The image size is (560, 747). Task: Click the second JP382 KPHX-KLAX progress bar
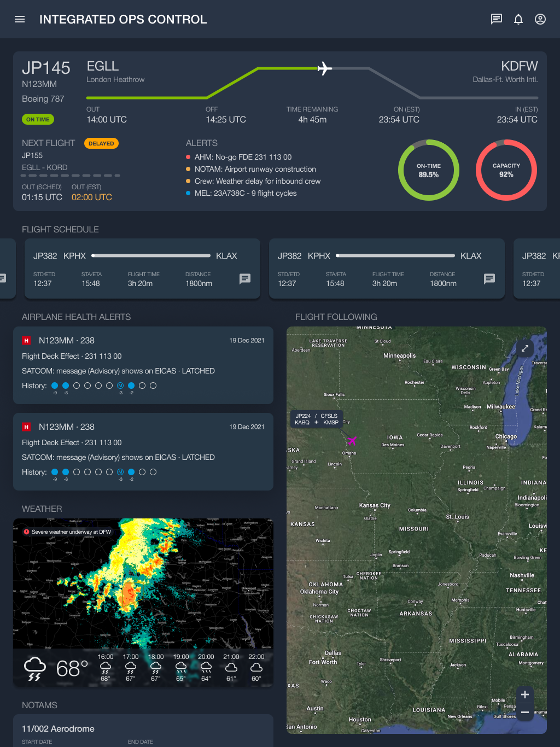(x=395, y=255)
